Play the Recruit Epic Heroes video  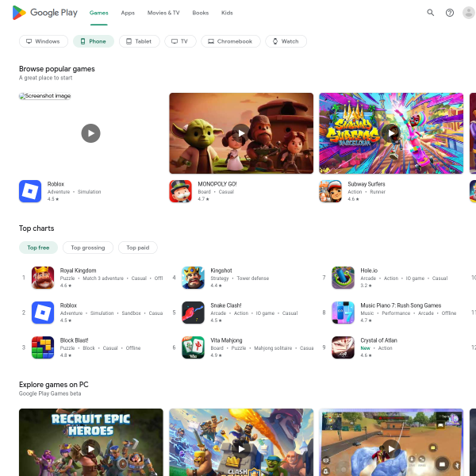(x=90, y=449)
